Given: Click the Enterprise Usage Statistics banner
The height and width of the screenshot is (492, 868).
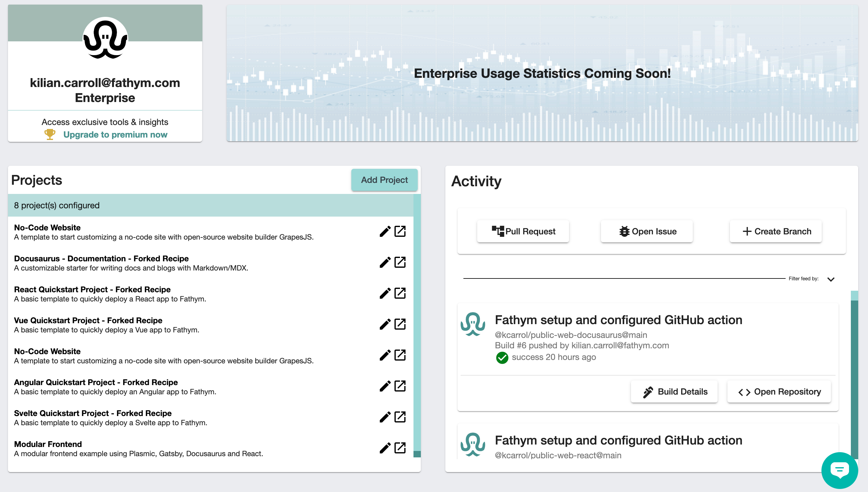Looking at the screenshot, I should (x=542, y=73).
